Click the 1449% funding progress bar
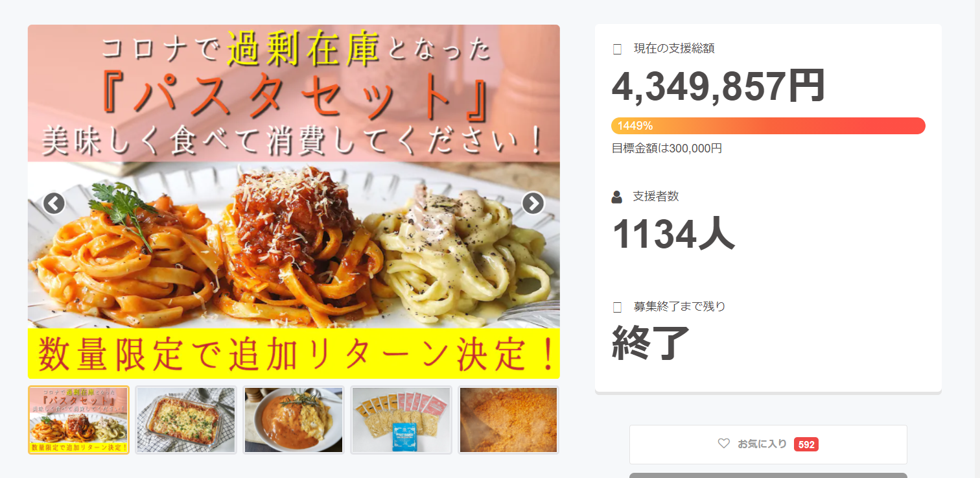Screen dimensions: 980x478 click(768, 126)
